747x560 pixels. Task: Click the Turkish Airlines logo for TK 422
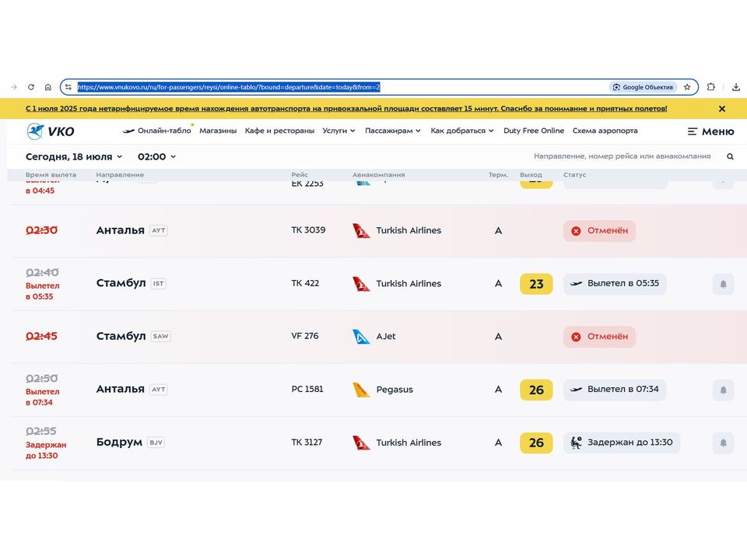pyautogui.click(x=361, y=284)
